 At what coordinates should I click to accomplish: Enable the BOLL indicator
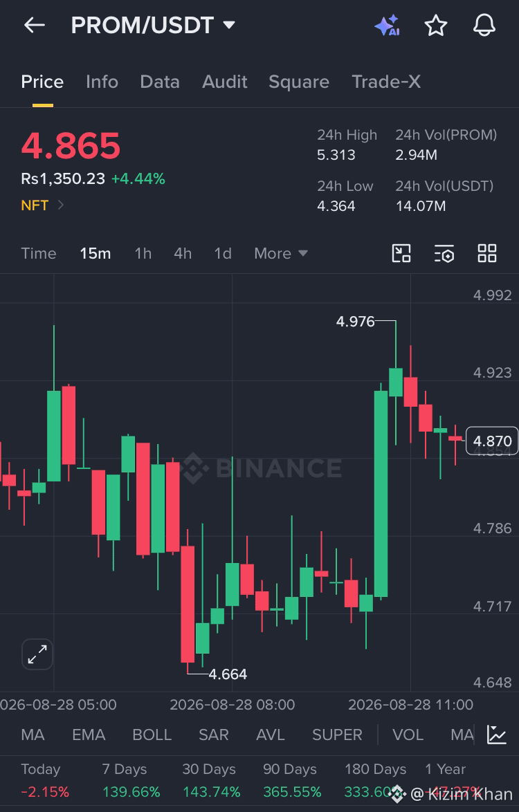point(152,735)
